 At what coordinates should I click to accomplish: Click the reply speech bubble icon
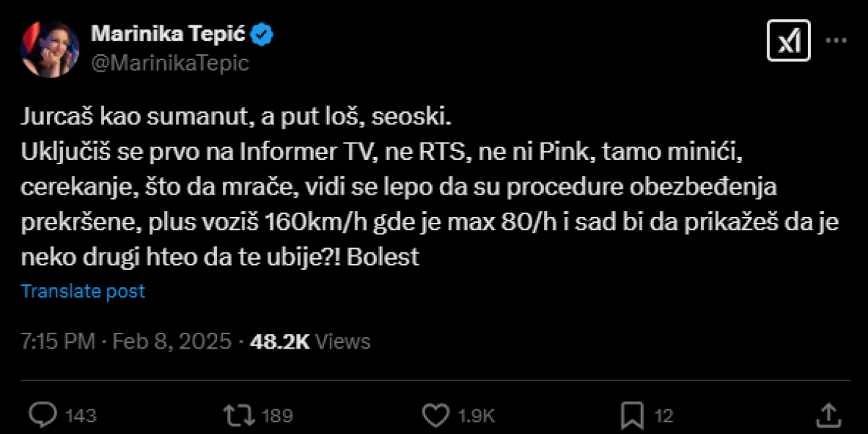coord(43,415)
